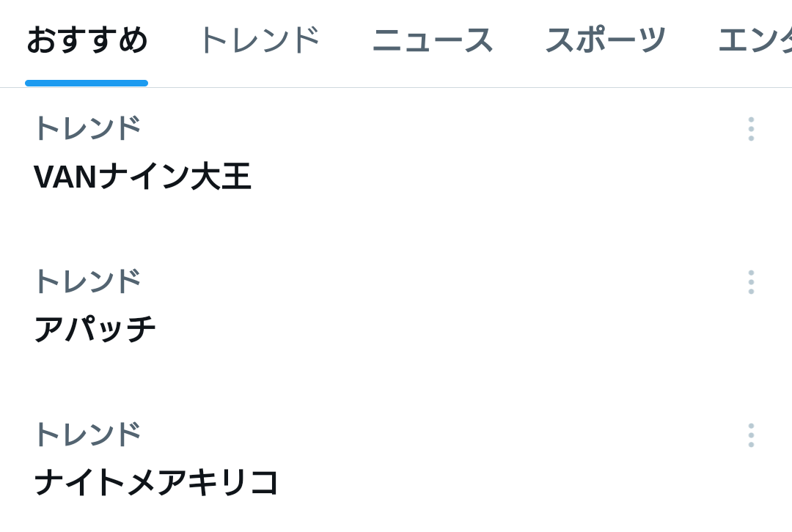Switch to the ニュース tab
792x532 pixels.
(433, 40)
